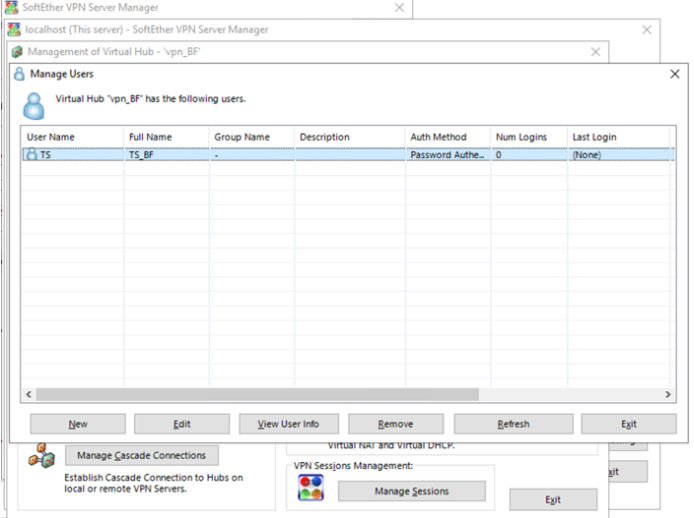Image resolution: width=694 pixels, height=518 pixels.
Task: Exit the Manage Users dialog
Action: click(x=628, y=424)
